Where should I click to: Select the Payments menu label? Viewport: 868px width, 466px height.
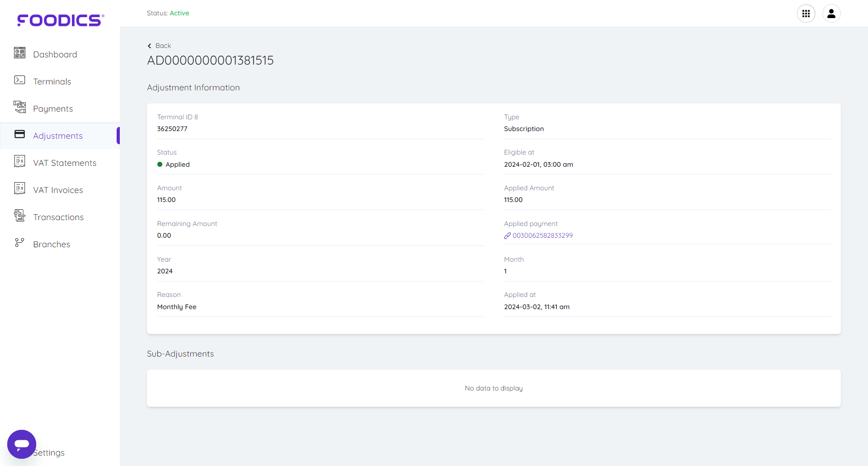(x=53, y=108)
